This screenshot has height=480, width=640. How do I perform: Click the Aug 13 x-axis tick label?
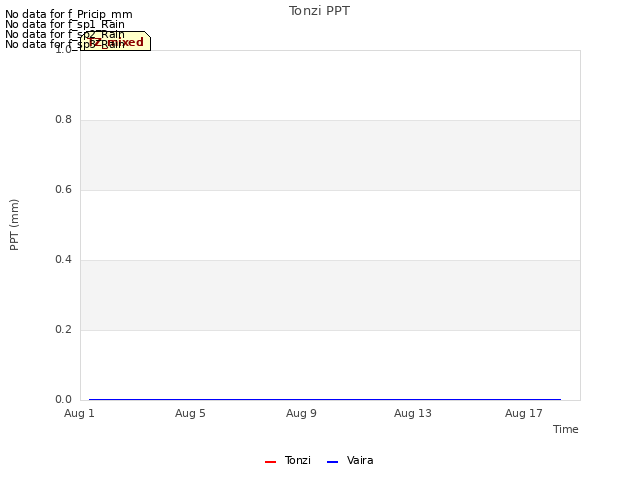click(x=413, y=413)
